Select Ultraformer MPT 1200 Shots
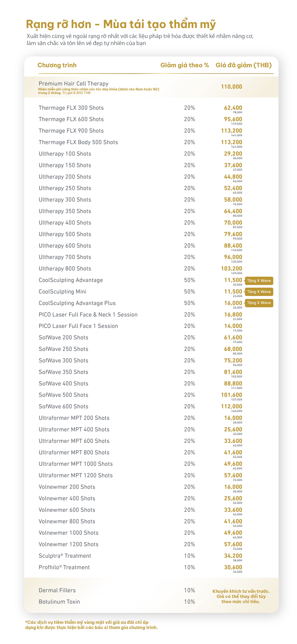This screenshot has width=297, height=644. tap(76, 475)
